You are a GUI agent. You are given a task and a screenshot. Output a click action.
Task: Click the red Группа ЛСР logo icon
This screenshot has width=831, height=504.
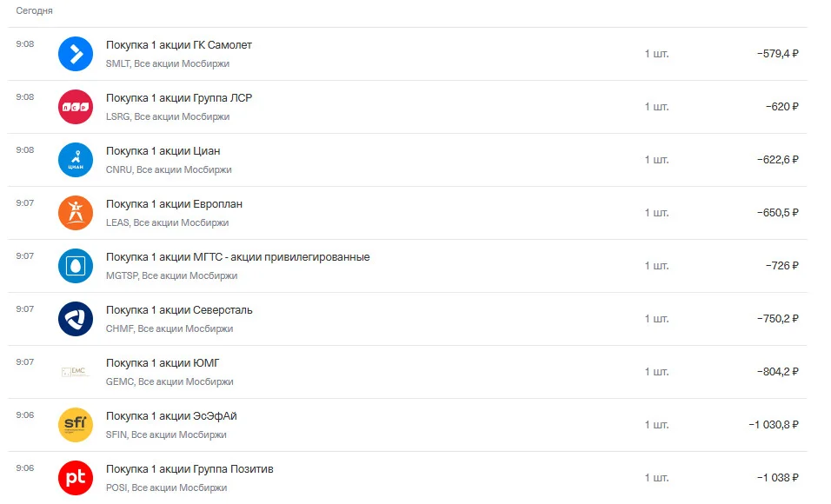click(76, 107)
